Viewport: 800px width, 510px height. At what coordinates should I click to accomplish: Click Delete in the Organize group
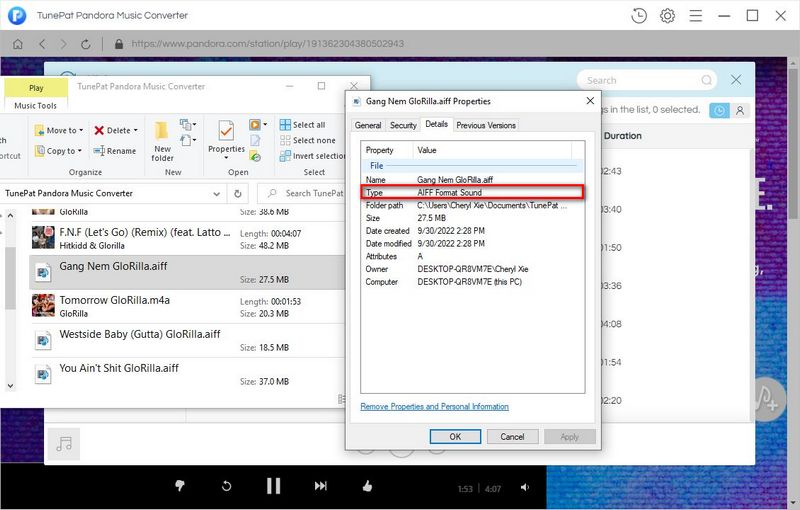click(112, 131)
